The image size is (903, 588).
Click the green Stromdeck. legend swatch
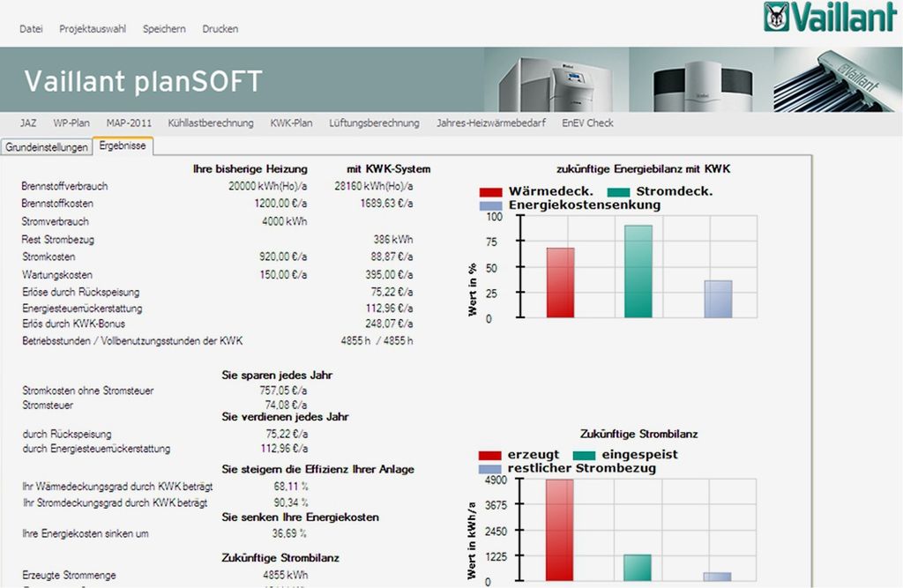coord(618,192)
